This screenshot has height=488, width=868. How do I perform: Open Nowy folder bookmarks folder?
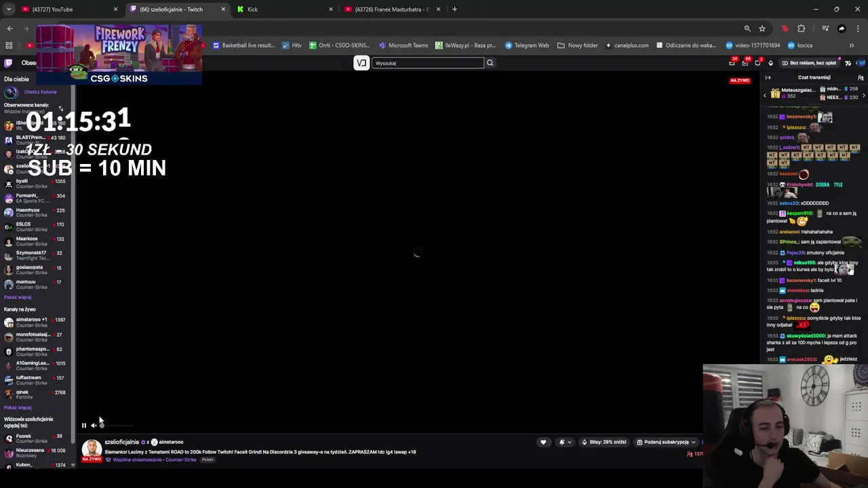pos(578,45)
